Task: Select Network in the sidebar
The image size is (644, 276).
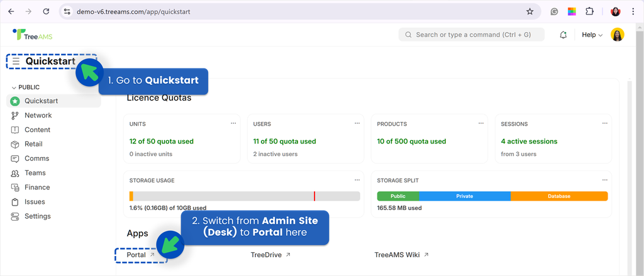Action: 54,116
